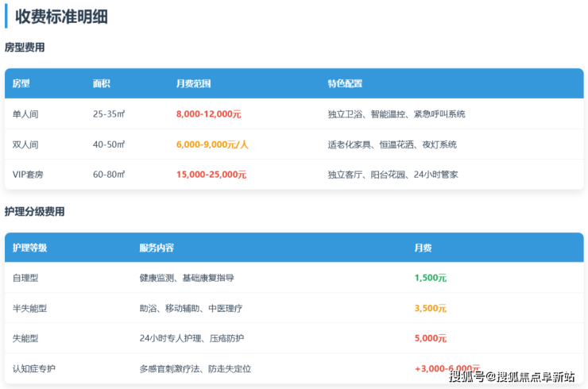Click the 15,000-25,000元 price
The height and width of the screenshot is (389, 588).
point(211,175)
